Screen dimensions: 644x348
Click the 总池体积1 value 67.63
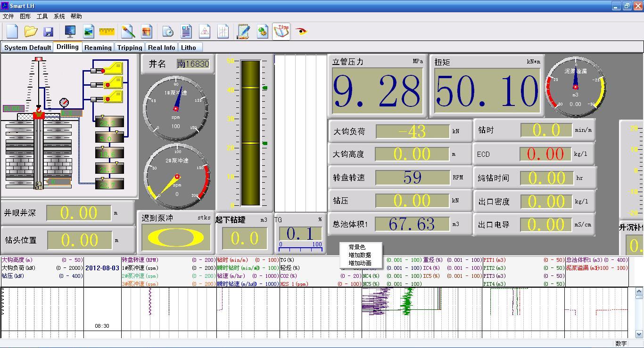[x=413, y=224]
